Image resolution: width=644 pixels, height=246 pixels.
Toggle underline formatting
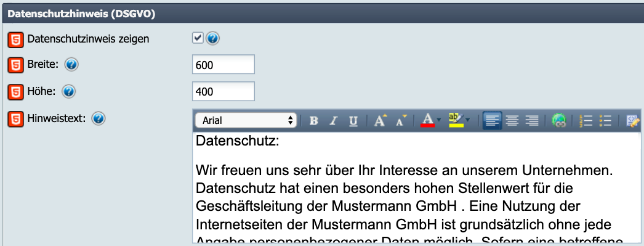click(353, 121)
